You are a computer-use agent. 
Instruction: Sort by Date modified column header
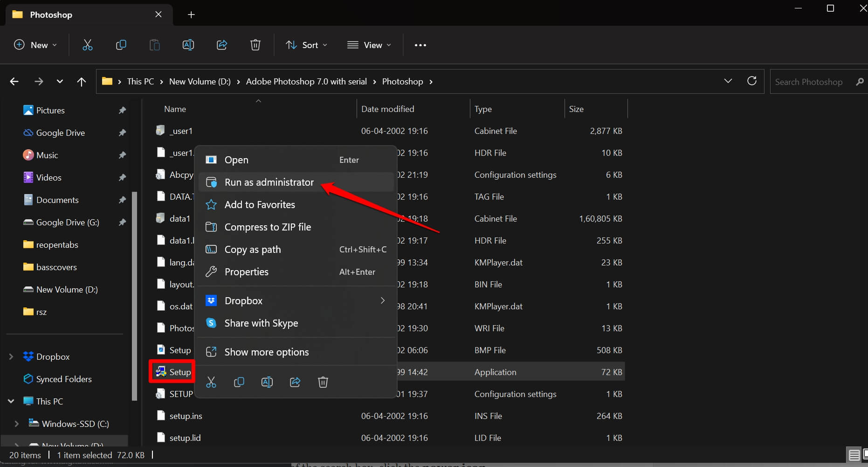point(387,109)
